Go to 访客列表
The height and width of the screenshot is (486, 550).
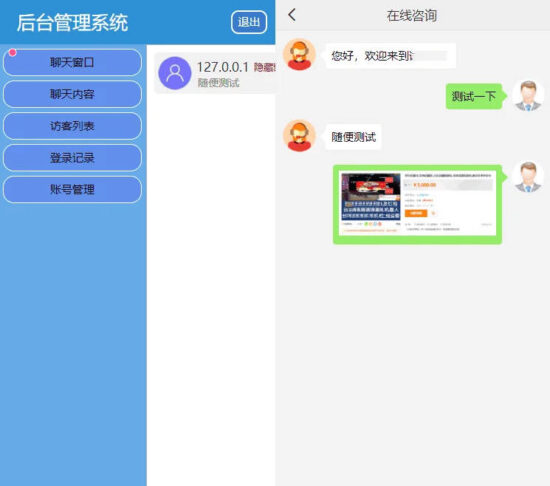[x=72, y=126]
